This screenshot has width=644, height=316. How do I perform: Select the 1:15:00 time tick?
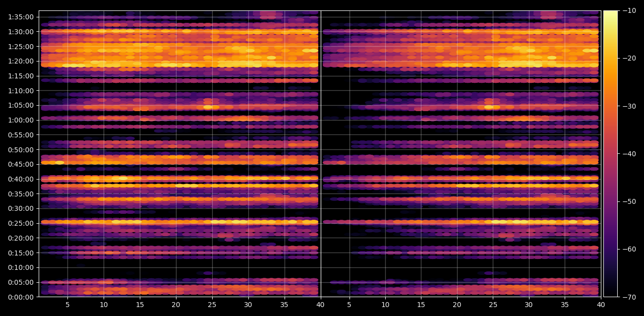pyautogui.click(x=21, y=76)
